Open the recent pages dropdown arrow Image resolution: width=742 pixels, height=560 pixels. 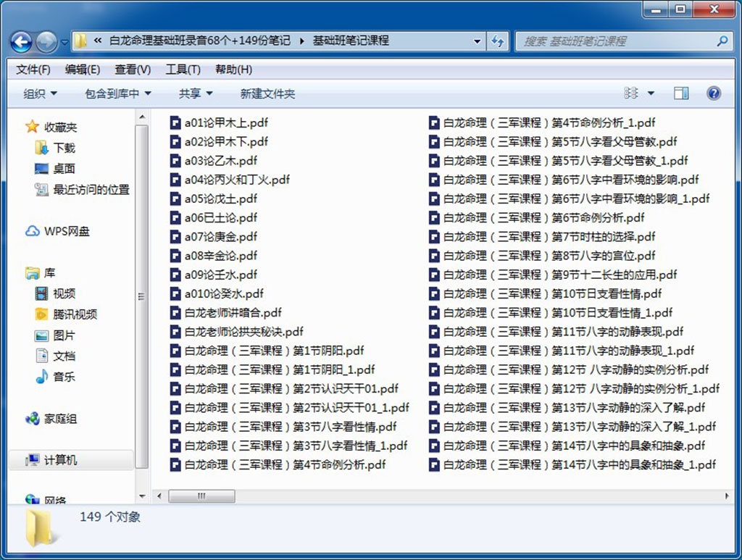[64, 43]
